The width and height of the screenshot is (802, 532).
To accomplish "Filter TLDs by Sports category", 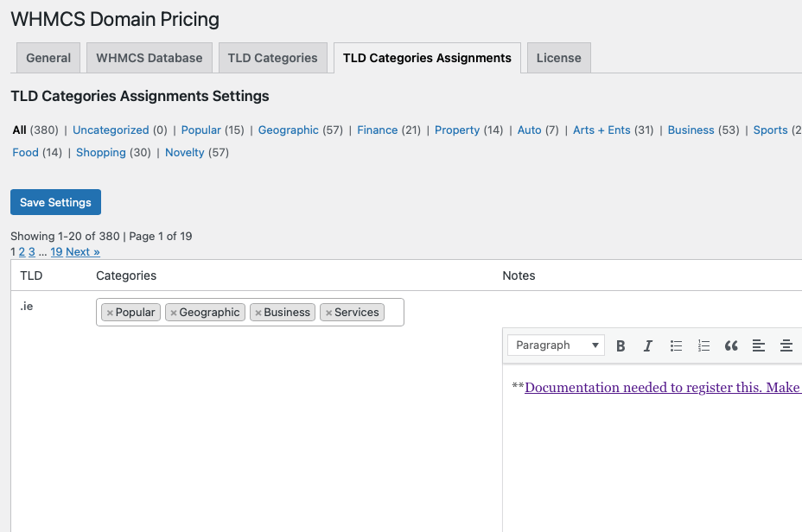I will [770, 130].
